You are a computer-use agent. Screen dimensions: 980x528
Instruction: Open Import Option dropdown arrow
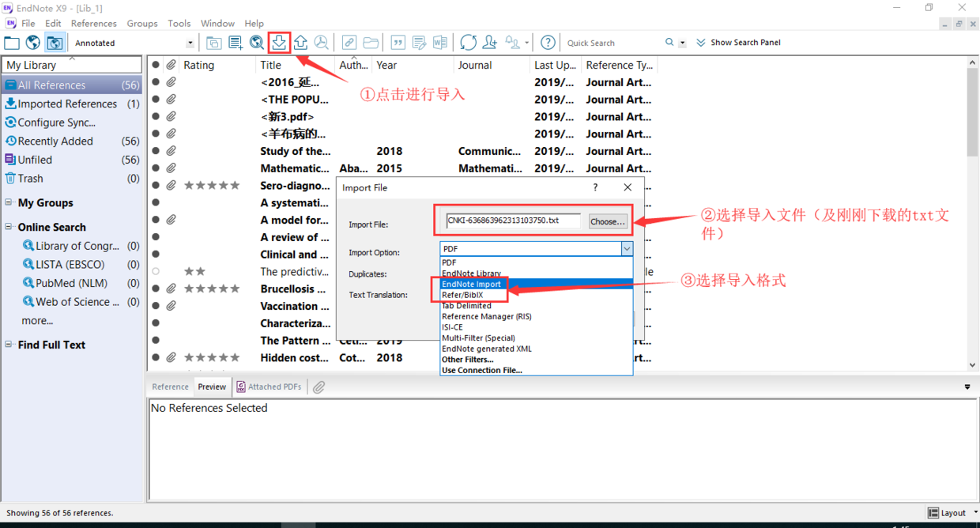(627, 248)
